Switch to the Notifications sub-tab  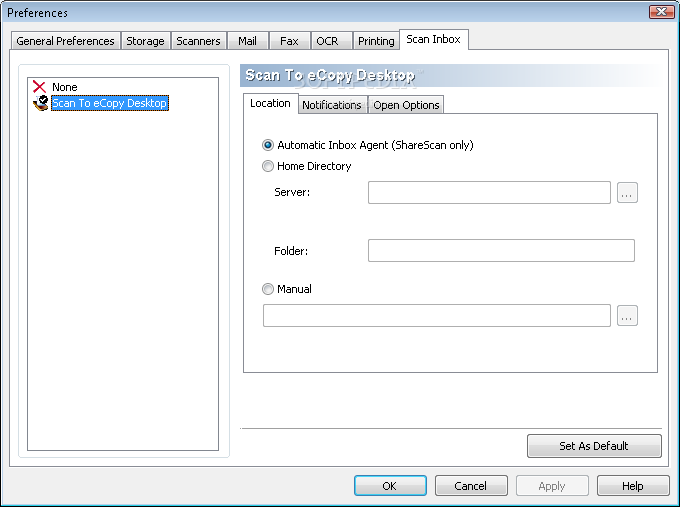[x=332, y=105]
